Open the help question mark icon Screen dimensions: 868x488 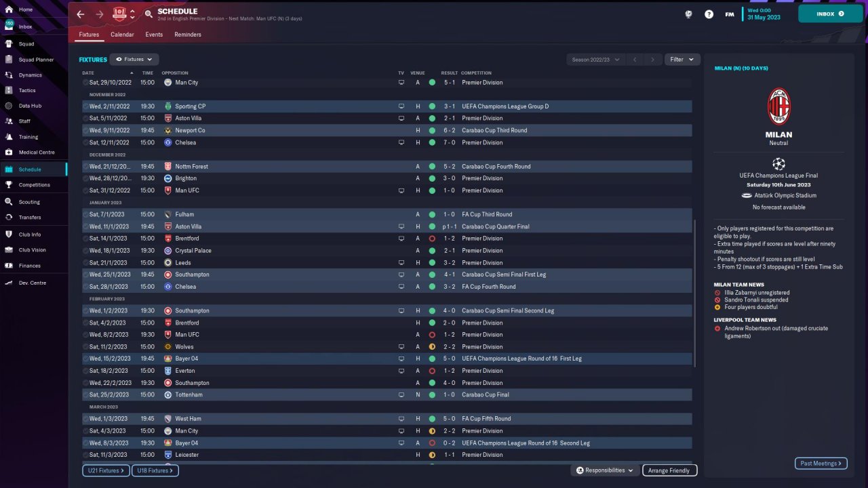coord(709,14)
